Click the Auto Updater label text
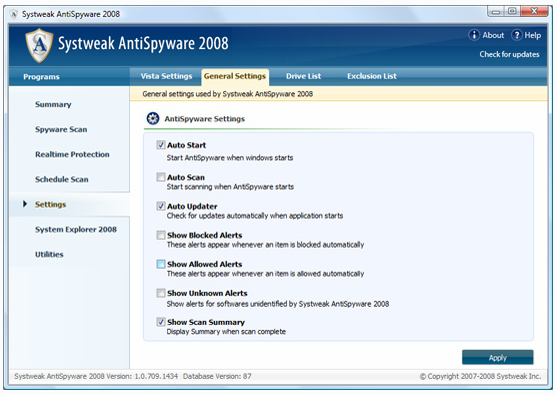Image resolution: width=557 pixels, height=395 pixels. click(192, 206)
